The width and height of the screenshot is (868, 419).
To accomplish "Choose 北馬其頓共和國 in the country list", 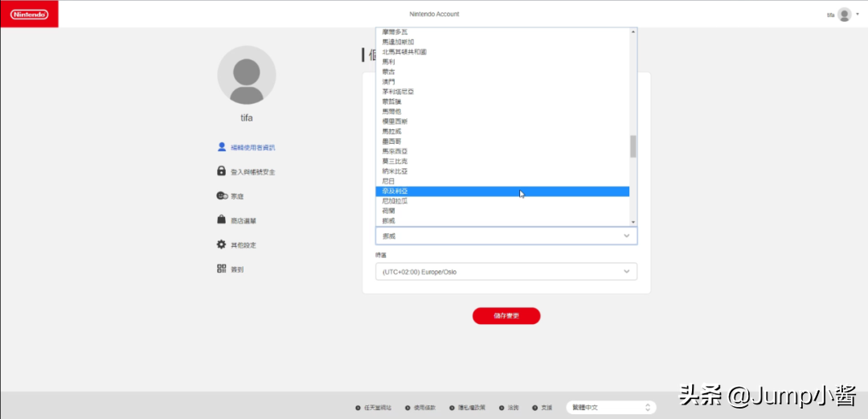I will coord(502,51).
